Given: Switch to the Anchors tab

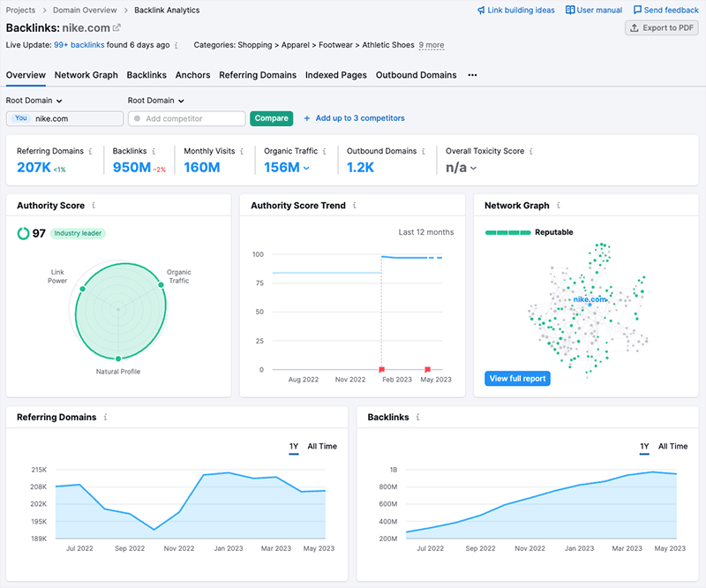Looking at the screenshot, I should (192, 75).
